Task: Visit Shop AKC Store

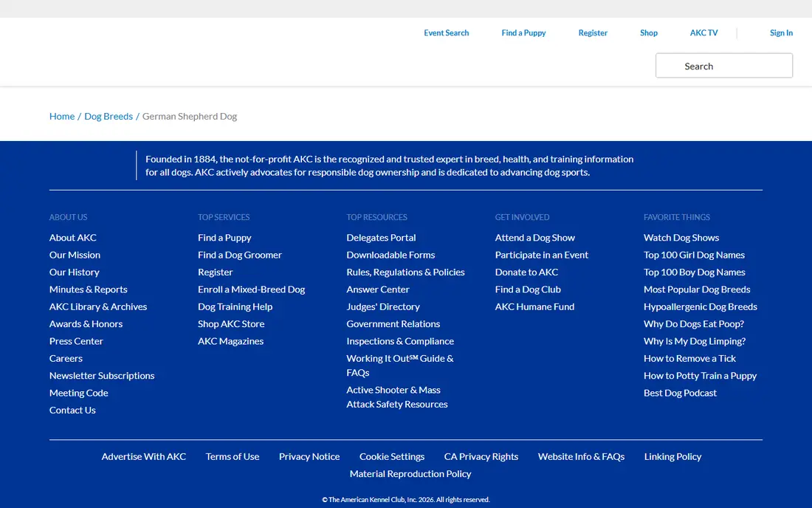Action: [x=231, y=323]
